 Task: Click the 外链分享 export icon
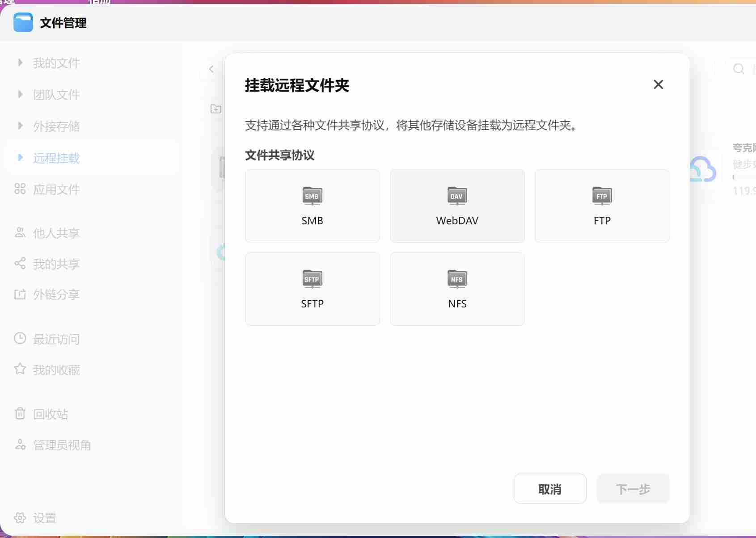(x=20, y=294)
